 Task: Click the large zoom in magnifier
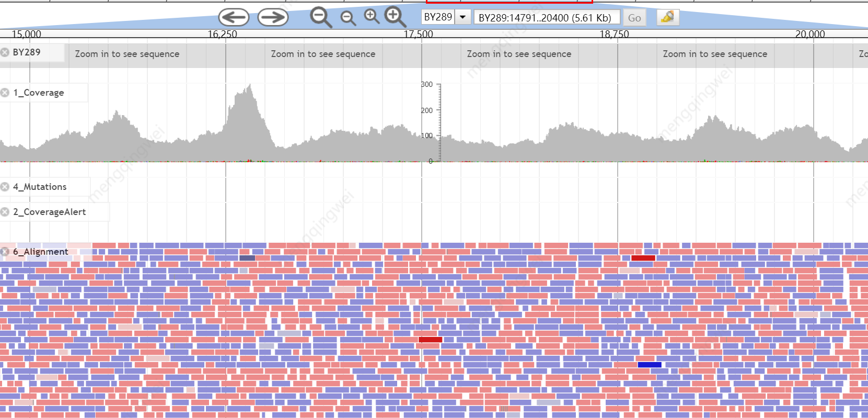pos(395,16)
